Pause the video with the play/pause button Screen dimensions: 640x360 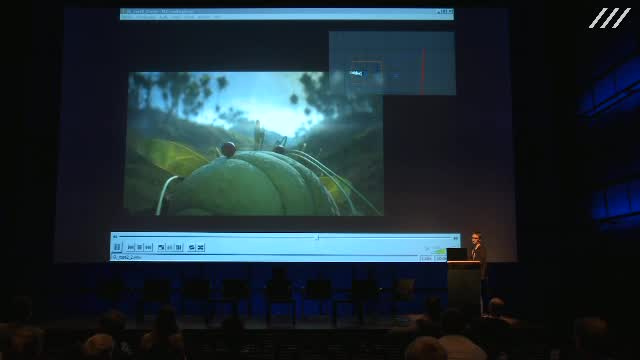pos(117,247)
